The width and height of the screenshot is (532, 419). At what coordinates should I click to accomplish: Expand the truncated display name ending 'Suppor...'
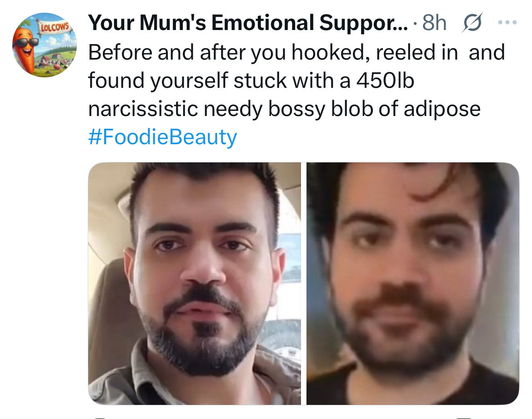248,22
